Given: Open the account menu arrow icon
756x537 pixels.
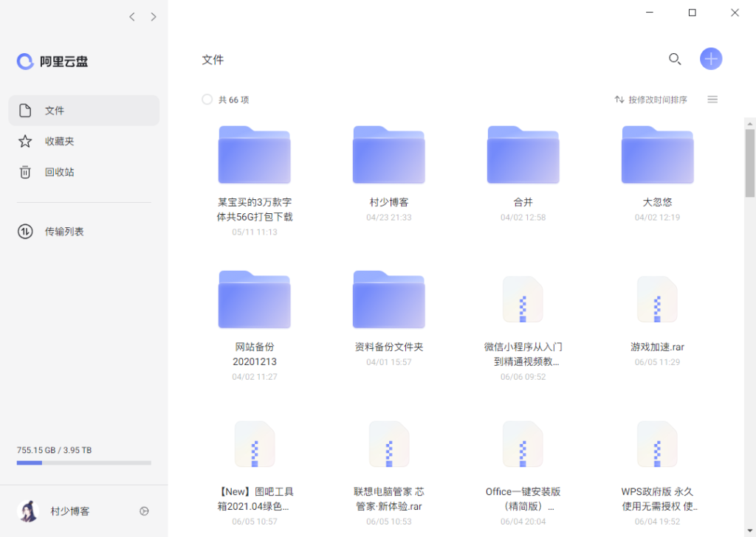Looking at the screenshot, I should coord(144,511).
